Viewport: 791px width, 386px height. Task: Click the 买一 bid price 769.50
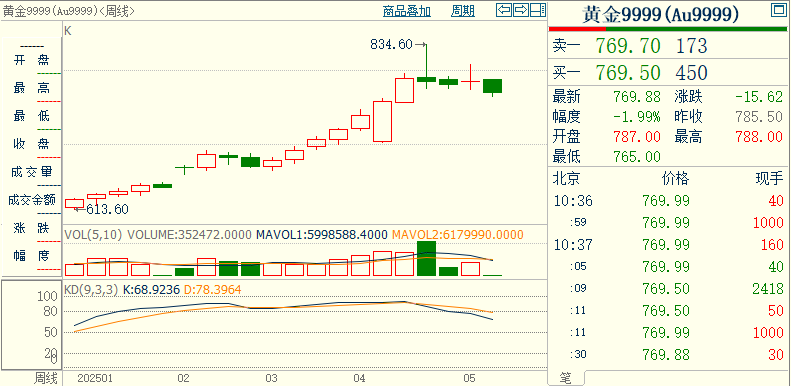coord(628,73)
